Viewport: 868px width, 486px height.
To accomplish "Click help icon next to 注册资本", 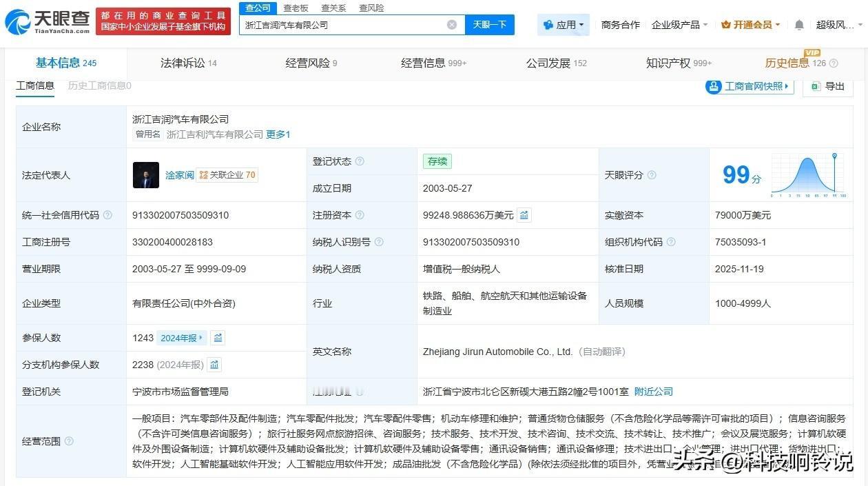I will click(360, 215).
